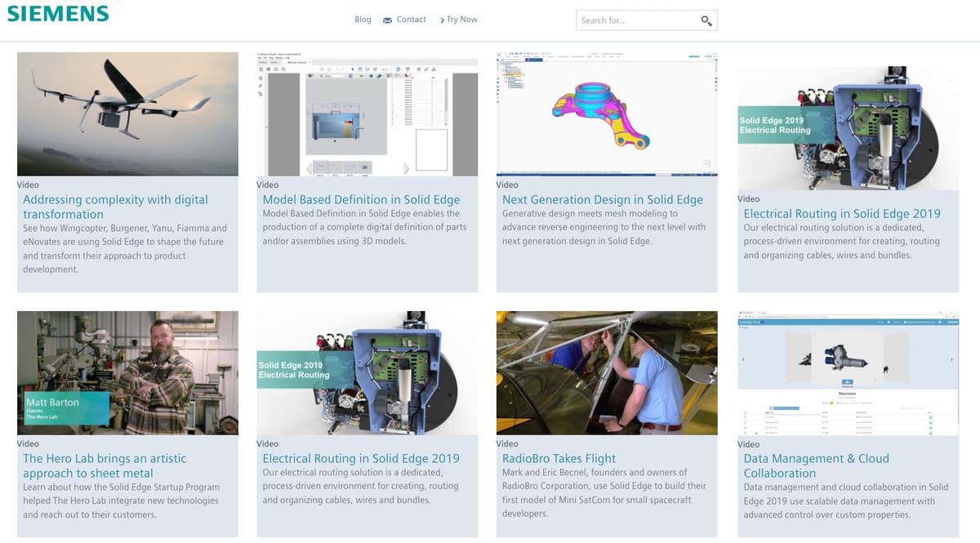
Task: Open 'Addressing complexity with digital transformation' title
Action: point(115,207)
